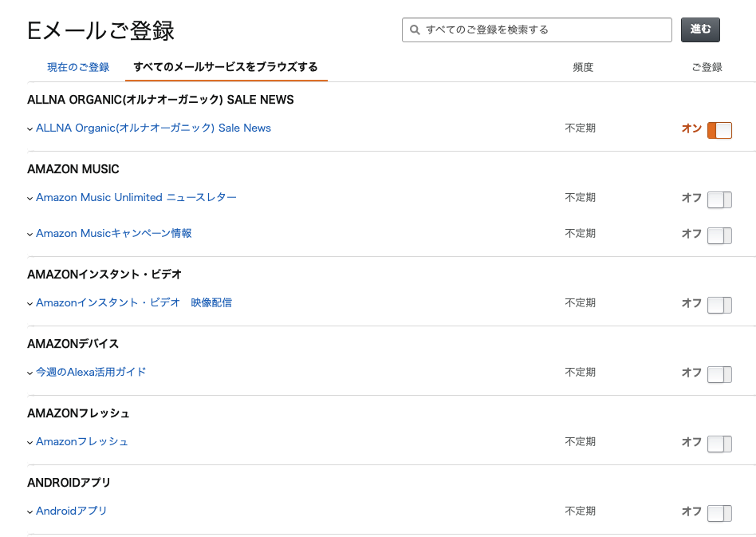Switch to 現在のご登録 tab
Viewport: 756px width, 537px height.
point(78,67)
